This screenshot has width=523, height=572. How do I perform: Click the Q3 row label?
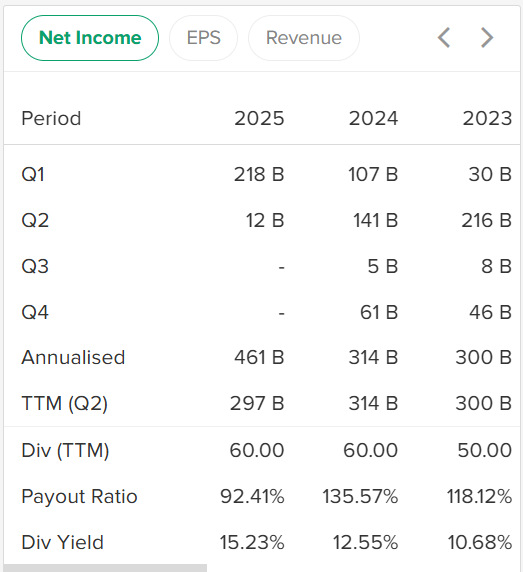coord(35,266)
